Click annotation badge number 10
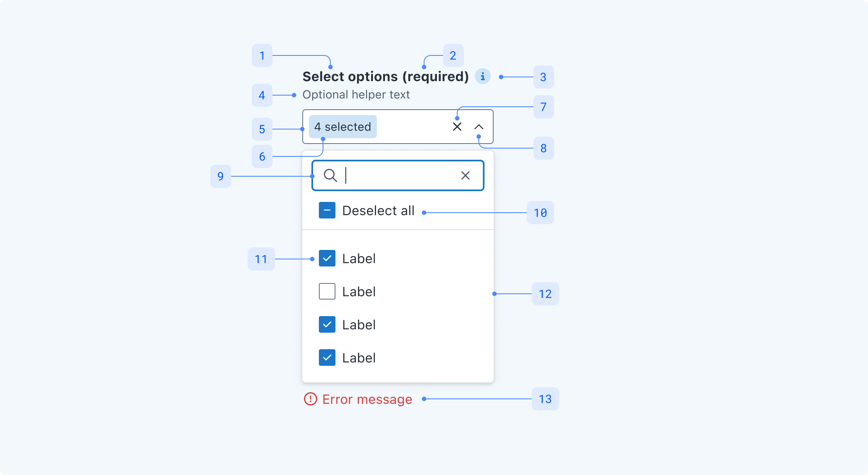 (540, 213)
